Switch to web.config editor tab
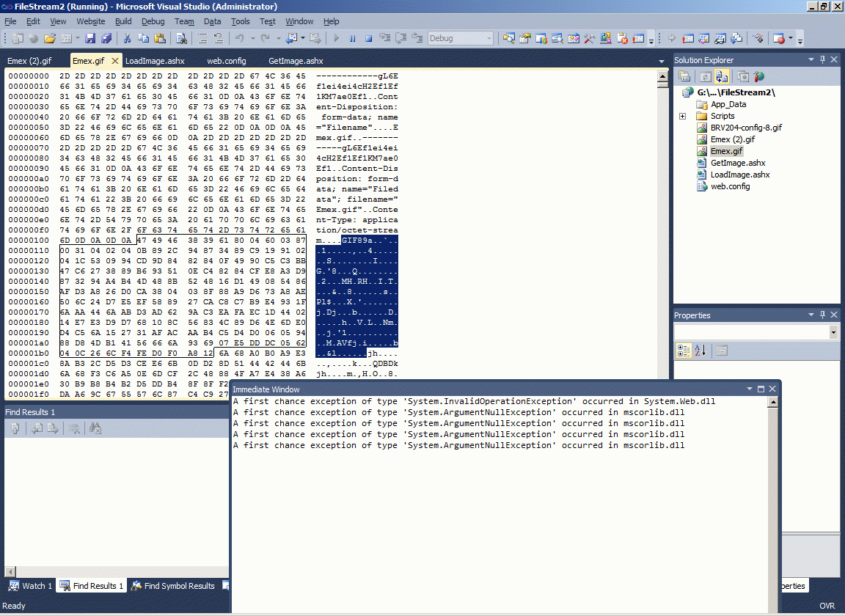This screenshot has height=616, width=845. click(227, 61)
